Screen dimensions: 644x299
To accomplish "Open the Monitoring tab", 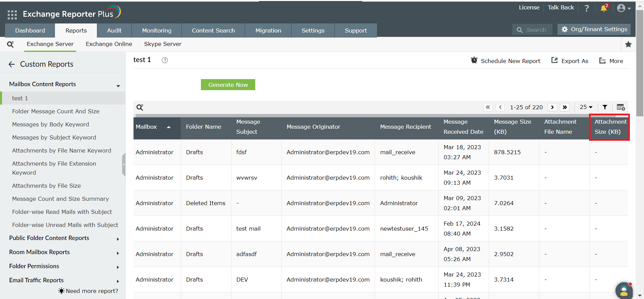I will pos(157,31).
